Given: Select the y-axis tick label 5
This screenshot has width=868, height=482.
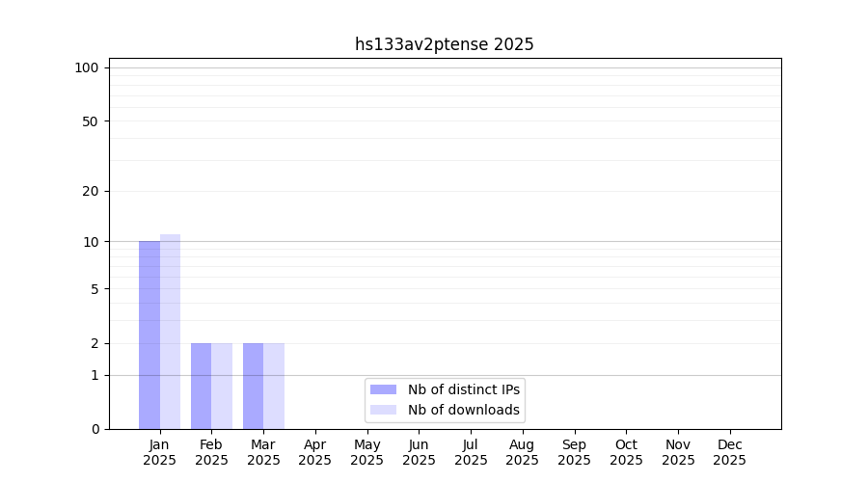Looking at the screenshot, I should [x=94, y=289].
